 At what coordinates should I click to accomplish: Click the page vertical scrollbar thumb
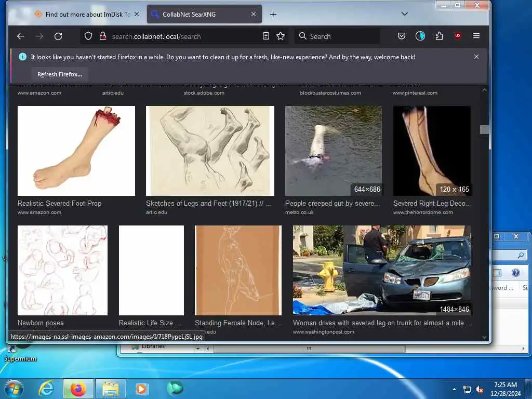[x=485, y=129]
